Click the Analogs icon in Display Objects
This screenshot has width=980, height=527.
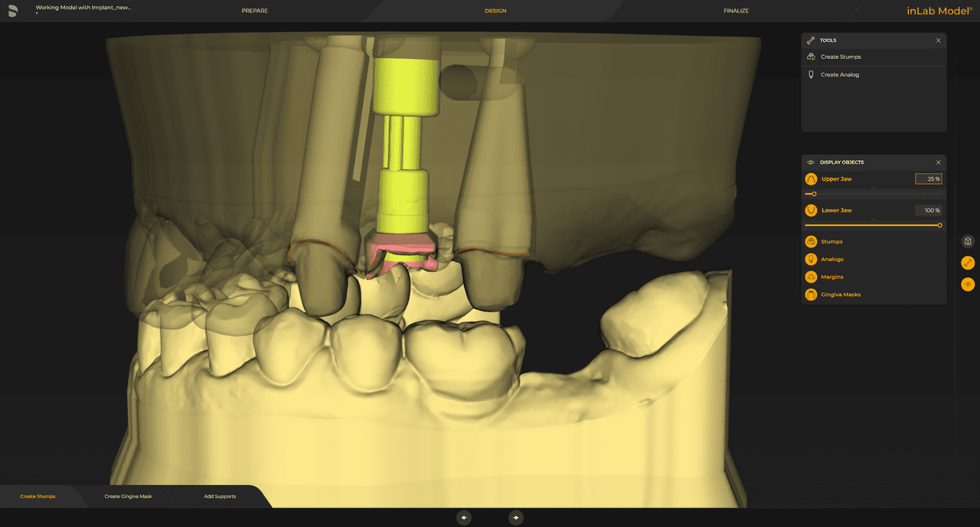pyautogui.click(x=810, y=259)
